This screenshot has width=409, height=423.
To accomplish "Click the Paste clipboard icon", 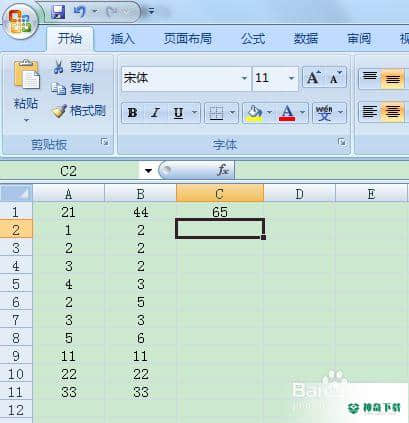I will coord(26,76).
